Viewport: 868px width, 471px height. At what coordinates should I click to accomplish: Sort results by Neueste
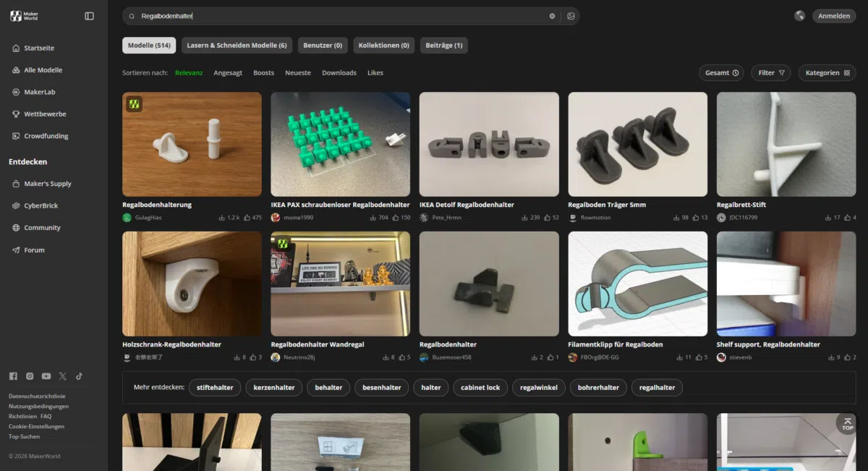click(298, 73)
